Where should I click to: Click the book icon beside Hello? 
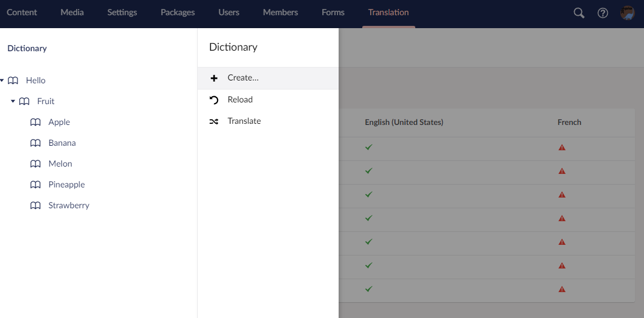point(13,80)
